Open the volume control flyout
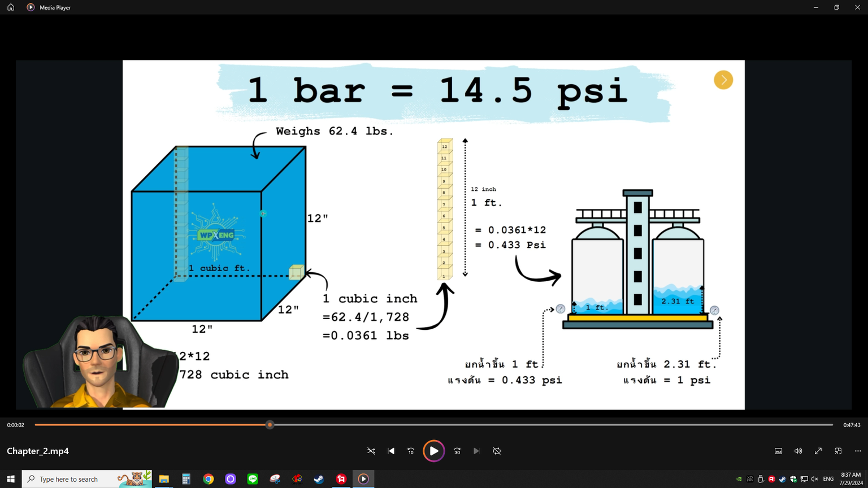This screenshot has width=868, height=488. (x=798, y=451)
